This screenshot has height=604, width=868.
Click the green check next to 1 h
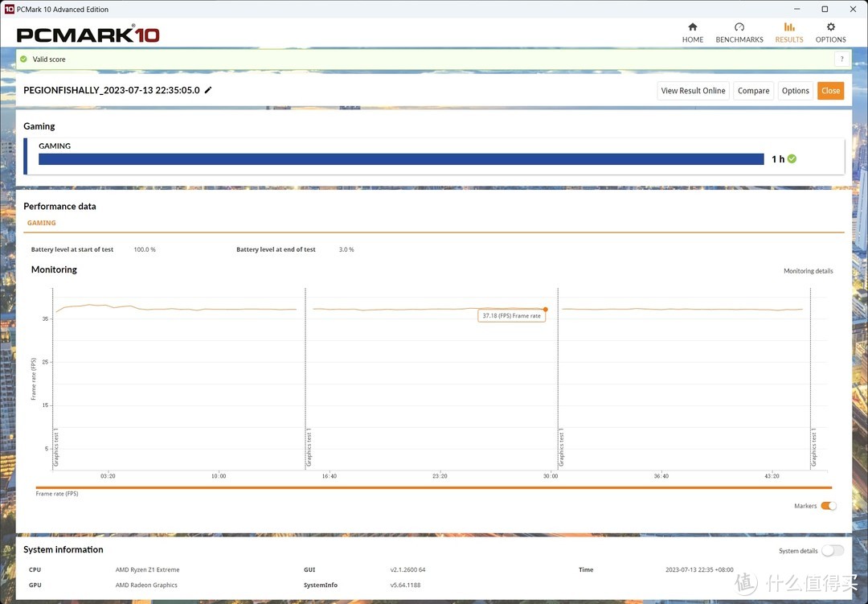792,159
